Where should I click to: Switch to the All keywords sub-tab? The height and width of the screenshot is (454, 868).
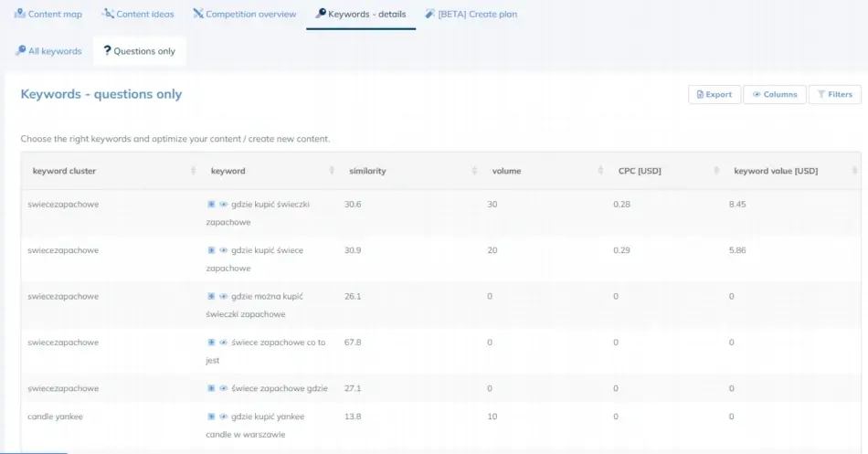point(48,51)
